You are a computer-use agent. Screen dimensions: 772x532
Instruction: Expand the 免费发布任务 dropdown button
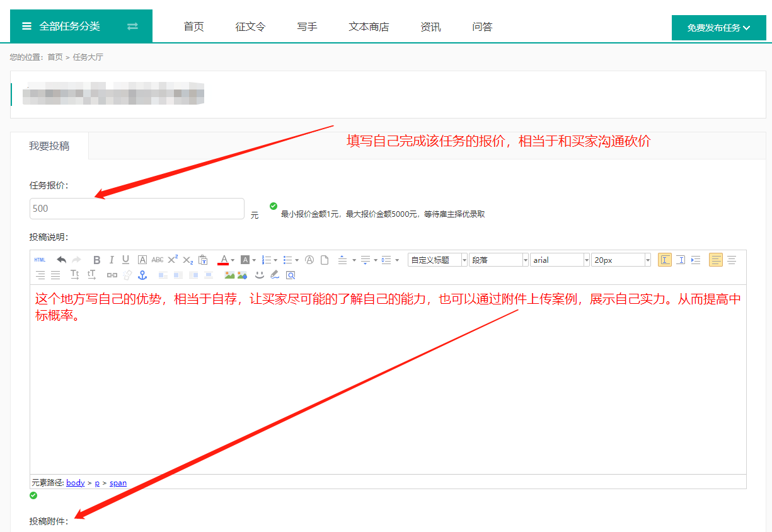point(719,28)
